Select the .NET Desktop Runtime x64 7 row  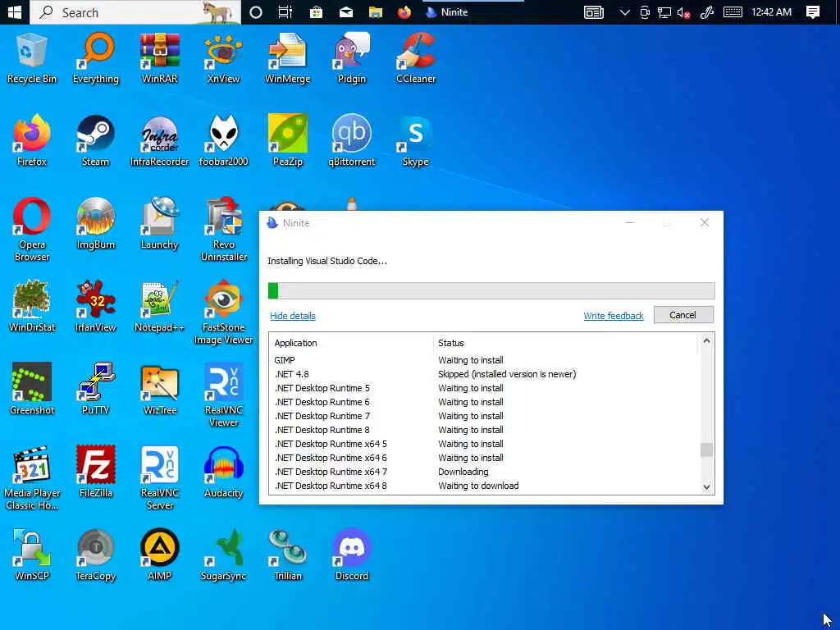(x=484, y=472)
